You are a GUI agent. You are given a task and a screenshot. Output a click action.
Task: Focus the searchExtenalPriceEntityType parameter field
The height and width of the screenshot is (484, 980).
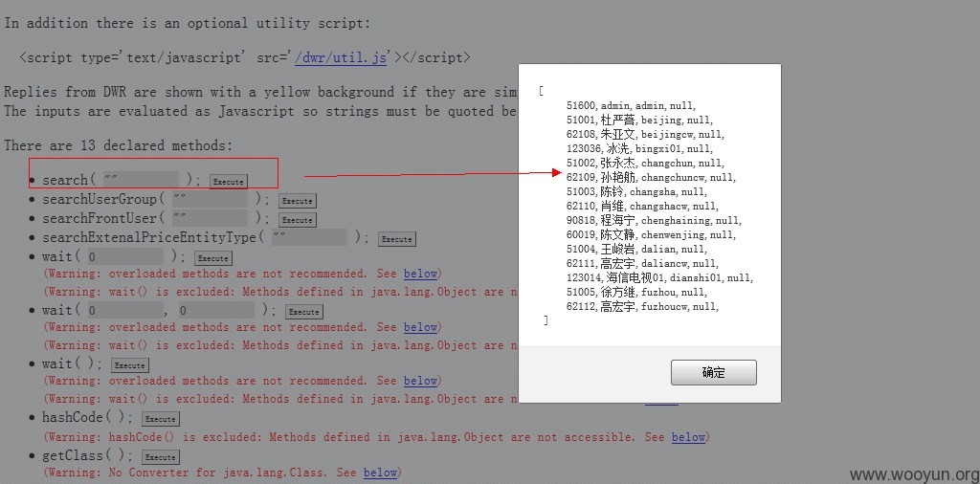coord(309,237)
